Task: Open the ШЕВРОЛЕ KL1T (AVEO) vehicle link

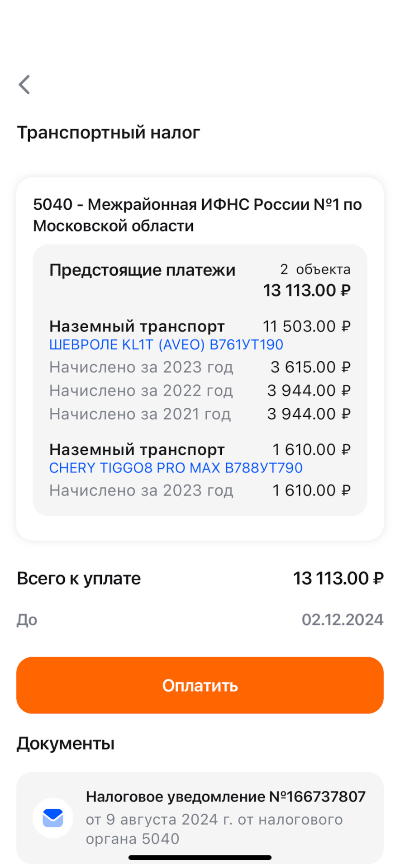Action: (x=166, y=344)
